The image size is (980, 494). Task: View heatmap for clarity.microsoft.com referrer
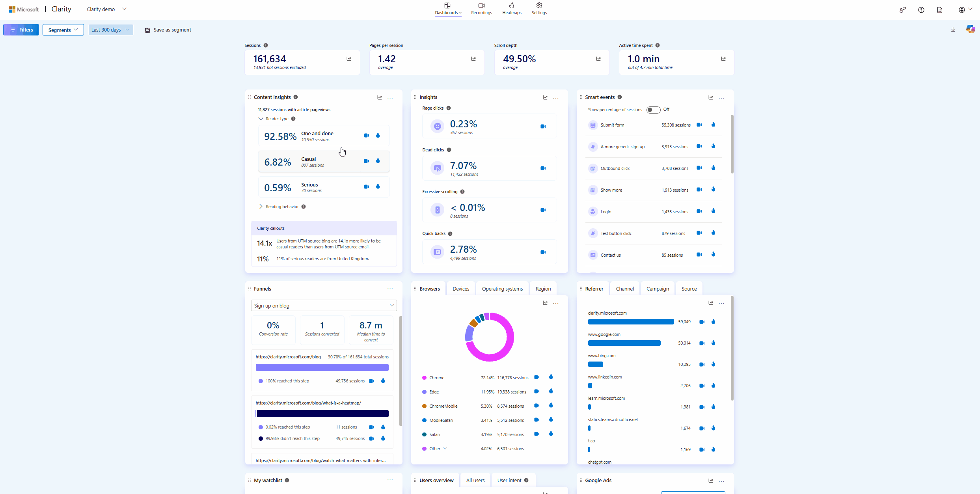click(x=713, y=321)
